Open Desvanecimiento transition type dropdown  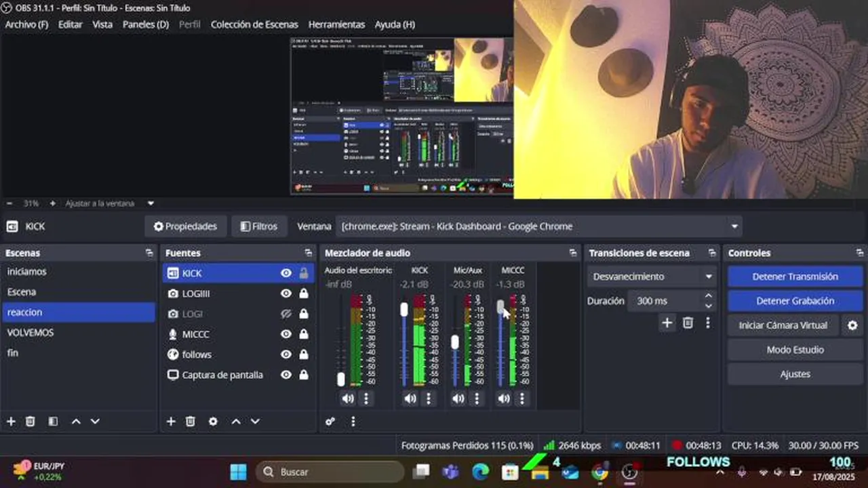click(652, 277)
